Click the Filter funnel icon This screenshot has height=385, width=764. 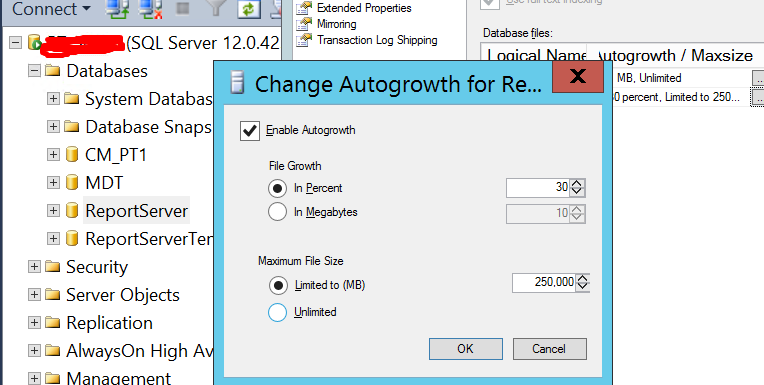click(x=215, y=8)
